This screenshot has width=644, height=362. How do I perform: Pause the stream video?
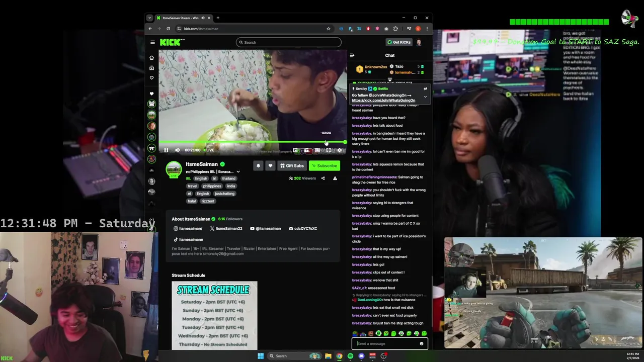pos(166,150)
